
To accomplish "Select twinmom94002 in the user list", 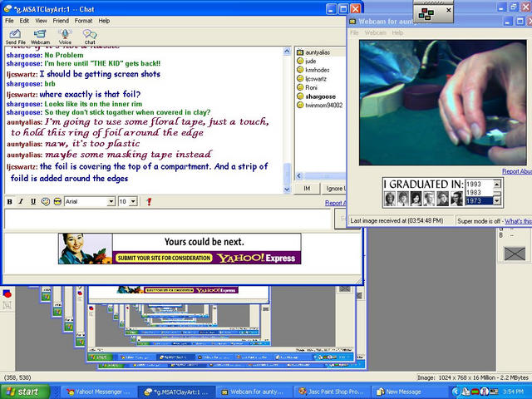I will (x=320, y=106).
